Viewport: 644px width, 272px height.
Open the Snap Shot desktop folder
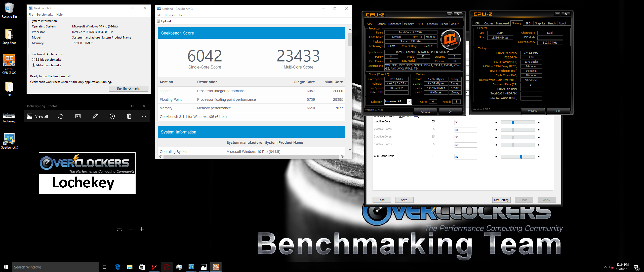(9, 37)
